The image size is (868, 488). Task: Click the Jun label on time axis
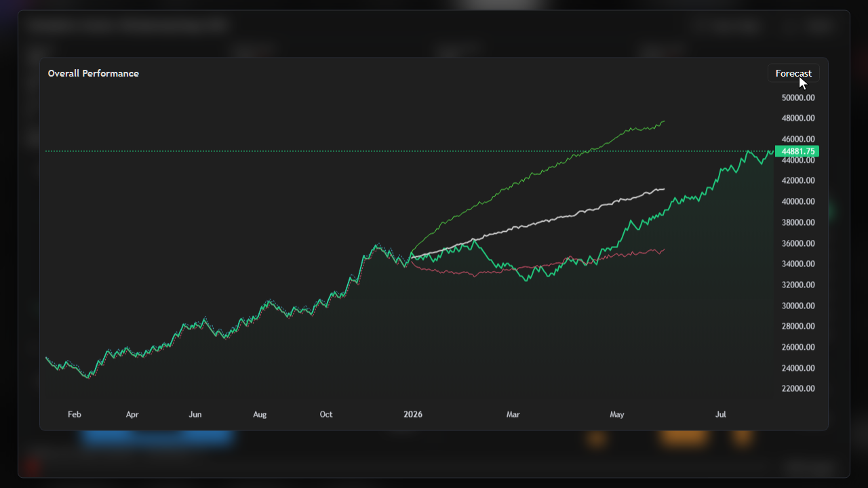(195, 414)
